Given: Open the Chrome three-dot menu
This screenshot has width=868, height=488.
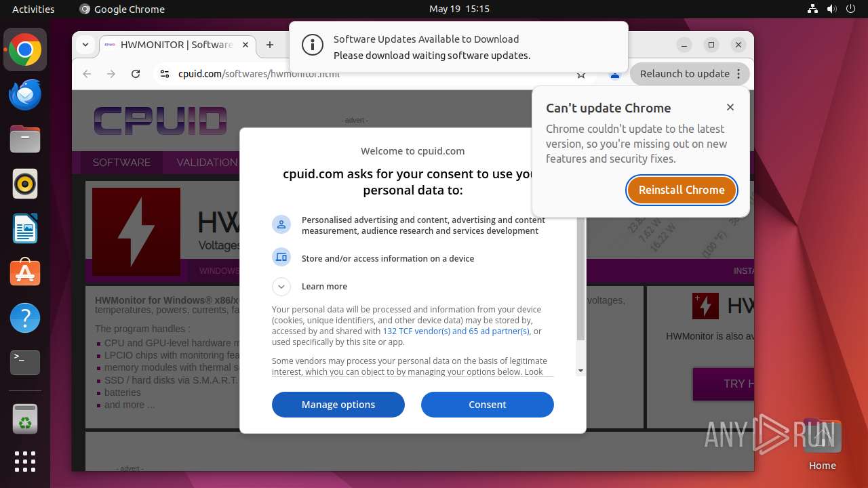Looking at the screenshot, I should coord(738,74).
